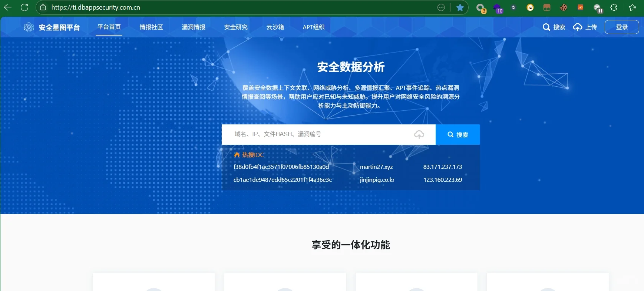The image size is (644, 291).
Task: Click the 热搜IOC label
Action: (x=253, y=155)
